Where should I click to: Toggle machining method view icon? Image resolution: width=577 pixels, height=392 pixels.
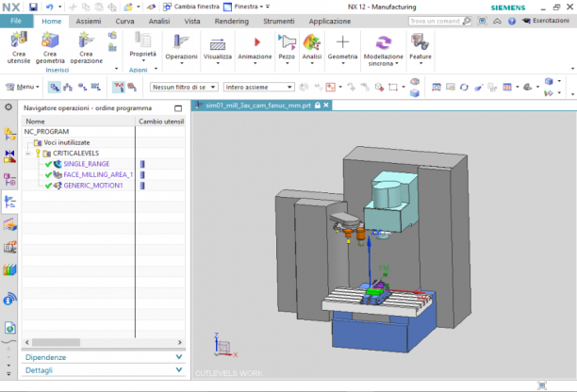tap(95, 87)
